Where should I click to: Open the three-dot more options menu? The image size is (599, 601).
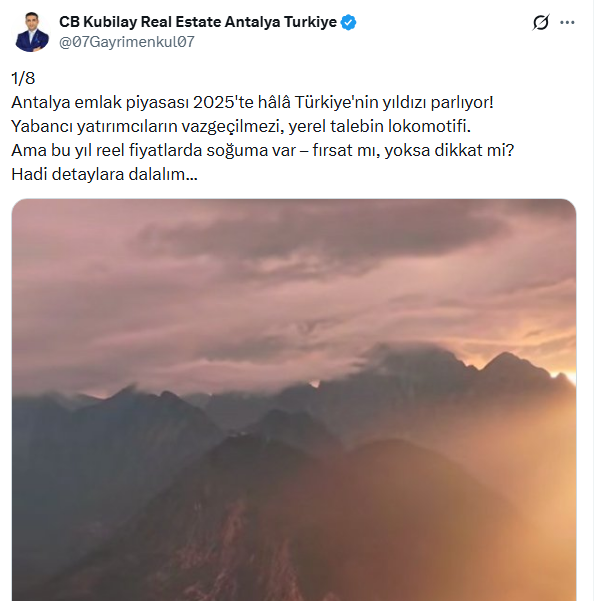[567, 22]
